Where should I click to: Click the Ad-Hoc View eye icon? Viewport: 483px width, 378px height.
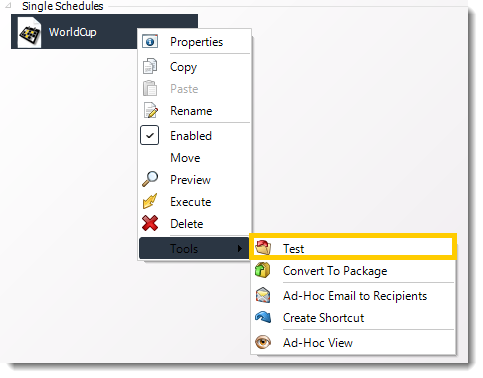(x=263, y=342)
